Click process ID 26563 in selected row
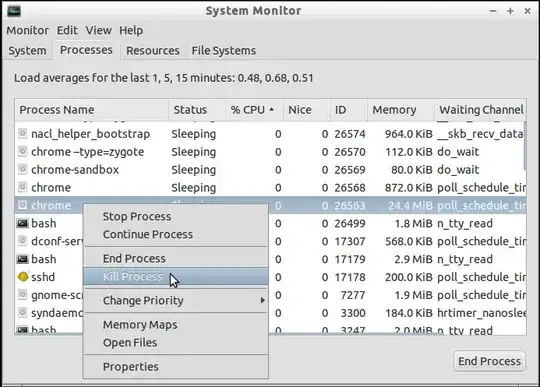This screenshot has width=540, height=387. click(x=350, y=206)
